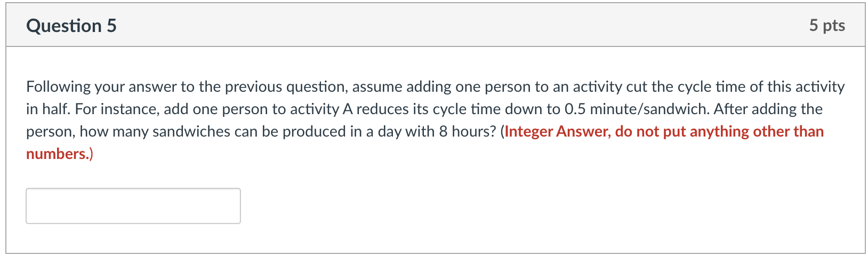Click the red words "other than"
The image size is (868, 255).
[789, 131]
